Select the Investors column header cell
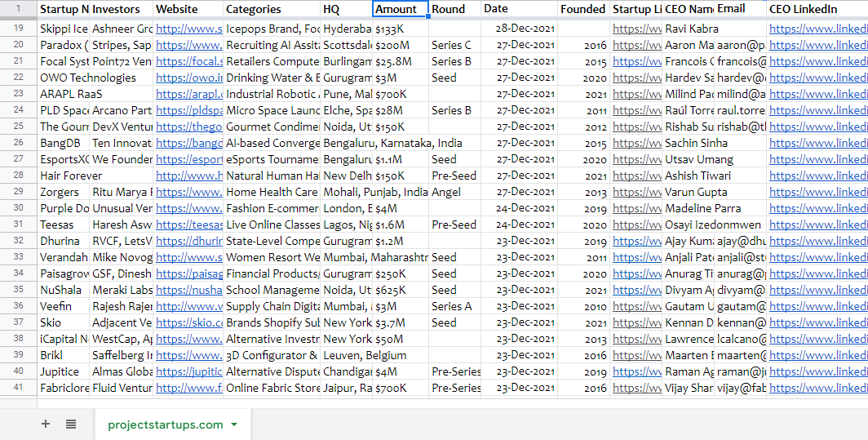 click(122, 9)
